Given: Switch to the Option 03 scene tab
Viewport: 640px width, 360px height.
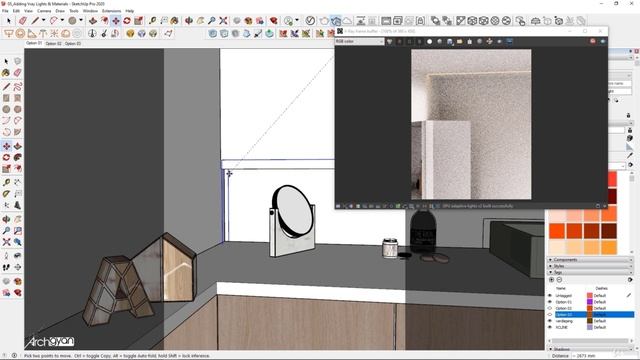Looking at the screenshot, I should [73, 43].
